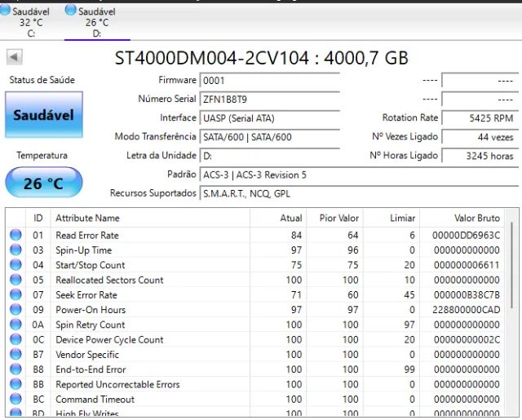Screen dimensions: 522x420
Task: Click the Valor Bruto column header
Action: click(462, 218)
